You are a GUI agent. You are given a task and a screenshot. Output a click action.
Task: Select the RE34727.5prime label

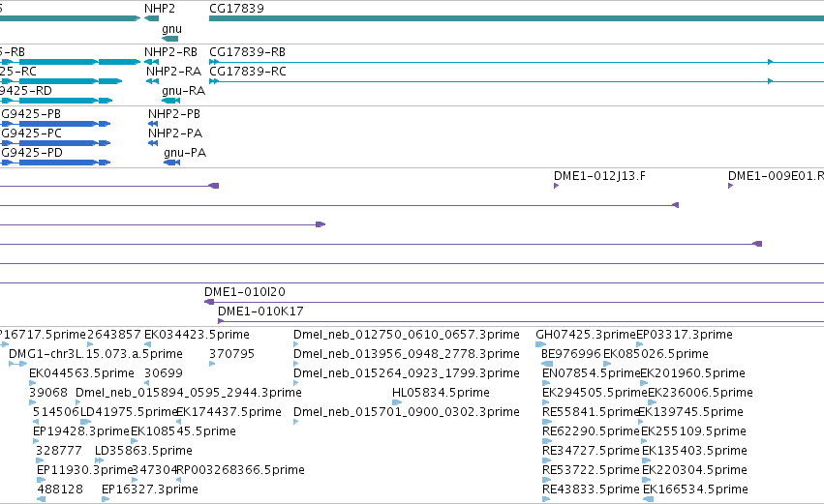click(x=592, y=451)
